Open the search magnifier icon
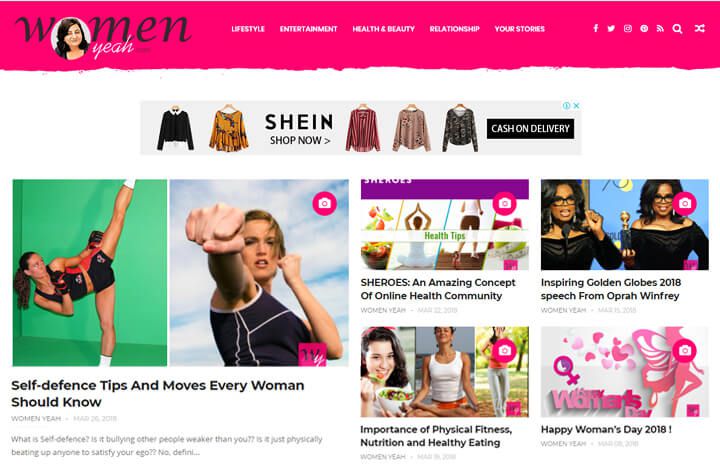This screenshot has height=475, width=720. [x=677, y=28]
